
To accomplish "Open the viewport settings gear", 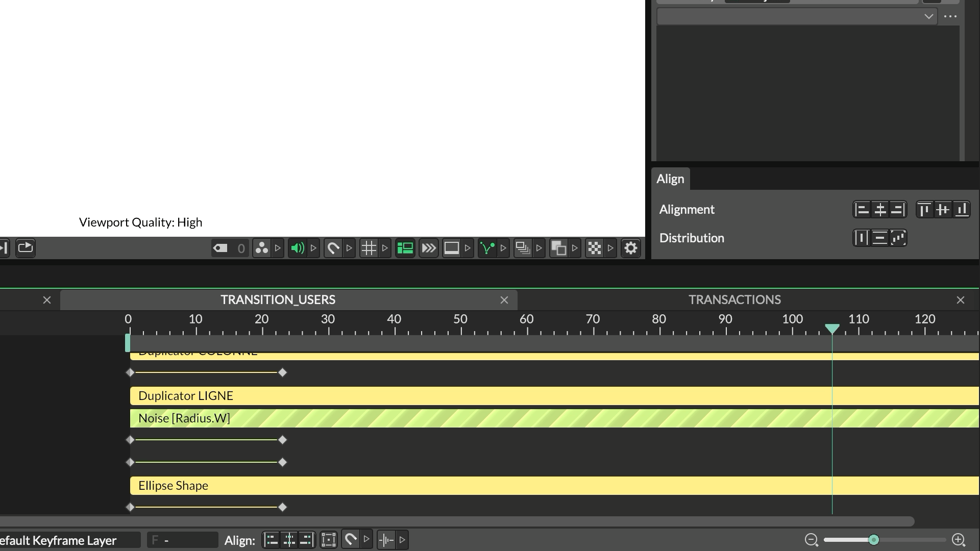I will pos(631,248).
